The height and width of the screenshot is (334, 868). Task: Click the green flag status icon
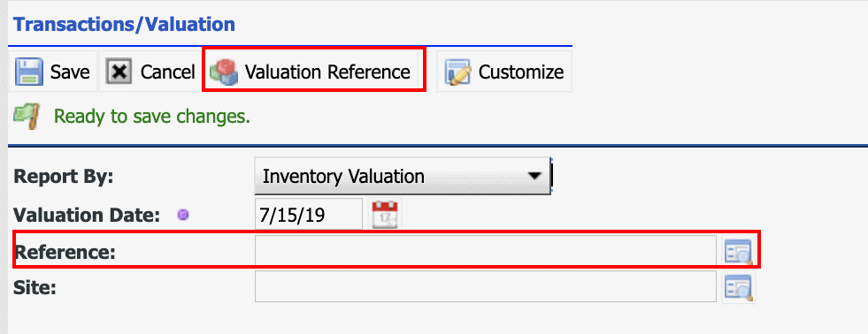click(x=27, y=116)
